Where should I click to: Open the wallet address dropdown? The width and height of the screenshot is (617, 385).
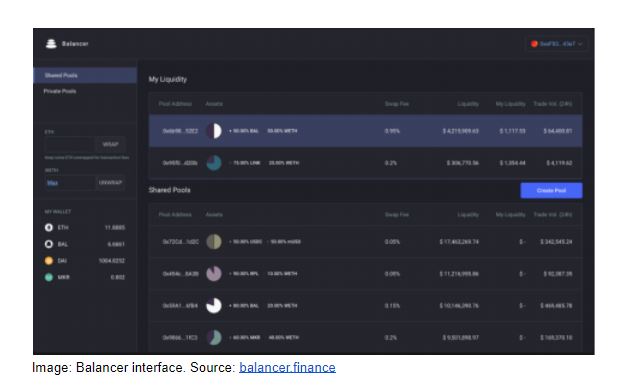point(556,44)
